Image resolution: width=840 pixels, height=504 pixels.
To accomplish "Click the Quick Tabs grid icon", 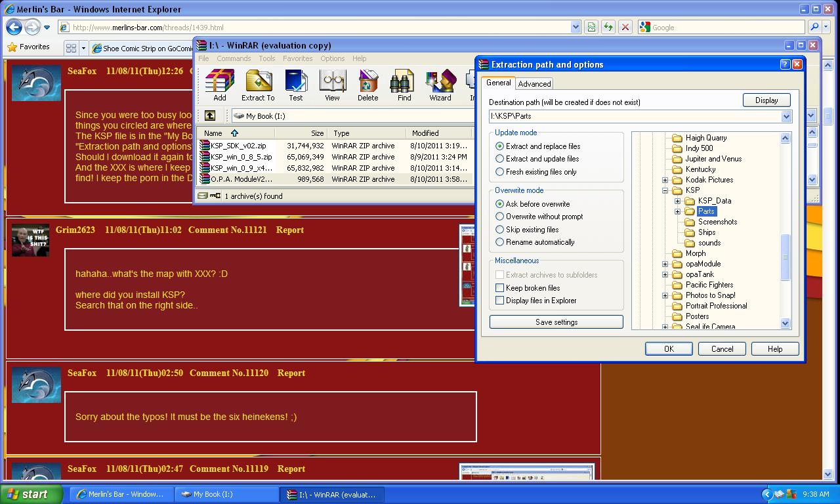I will click(71, 48).
